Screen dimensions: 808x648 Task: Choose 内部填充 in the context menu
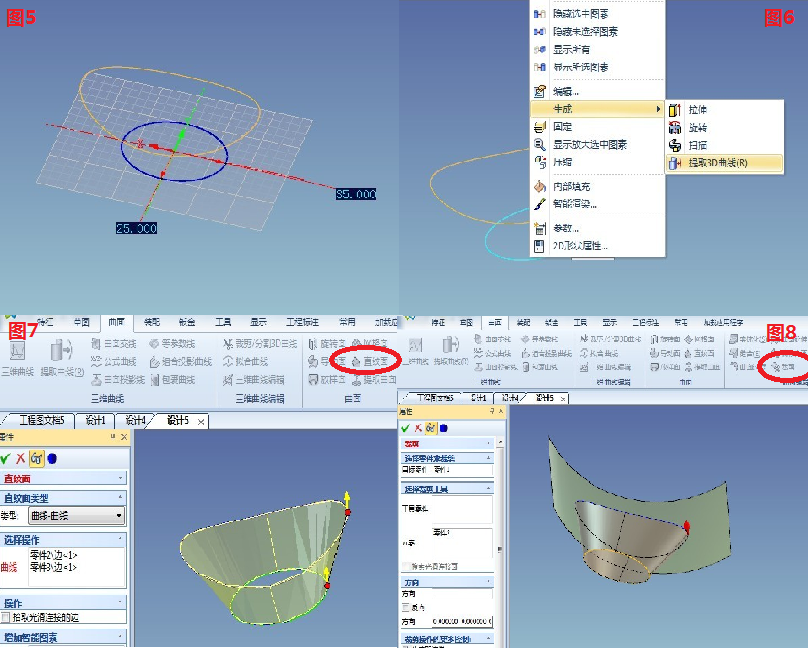[597, 186]
